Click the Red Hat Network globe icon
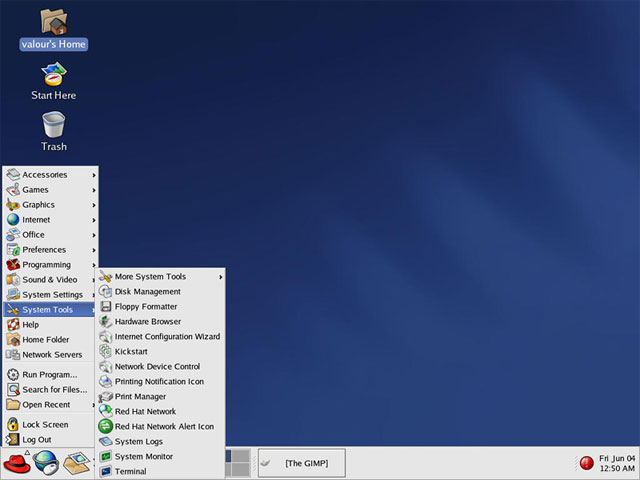Viewport: 640px width, 480px height. point(105,411)
